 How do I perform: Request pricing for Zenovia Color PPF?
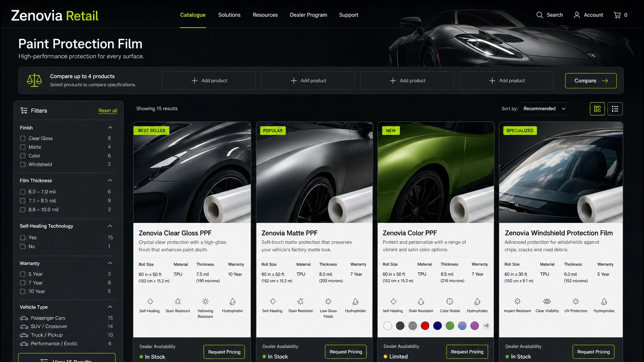(x=467, y=352)
